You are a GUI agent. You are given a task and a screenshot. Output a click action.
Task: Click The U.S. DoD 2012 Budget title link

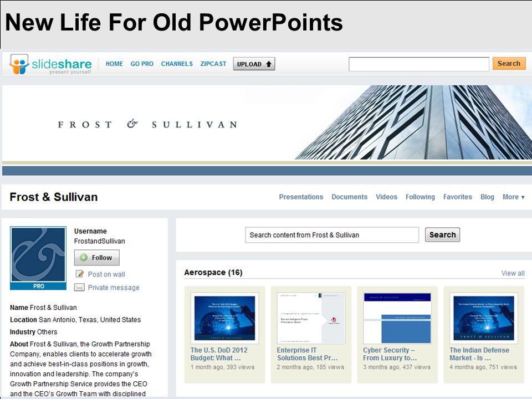[219, 354]
